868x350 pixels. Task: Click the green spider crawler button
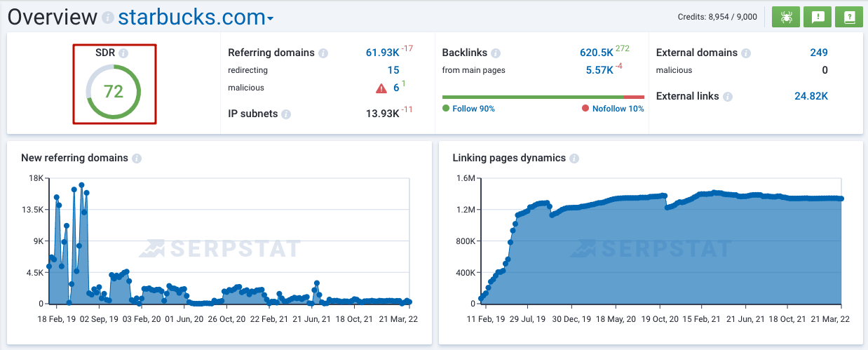point(786,17)
